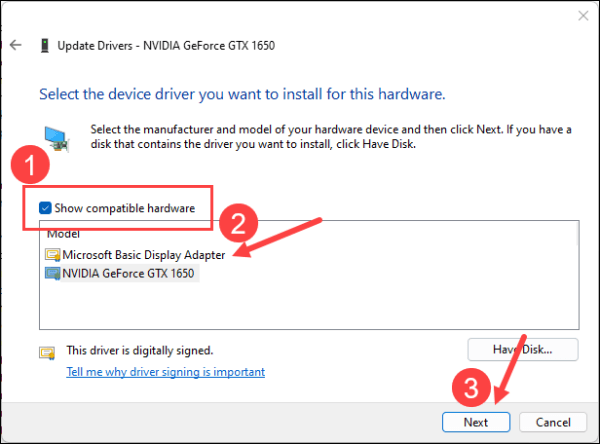
Task: Open the Have Disk dialog
Action: [x=523, y=349]
